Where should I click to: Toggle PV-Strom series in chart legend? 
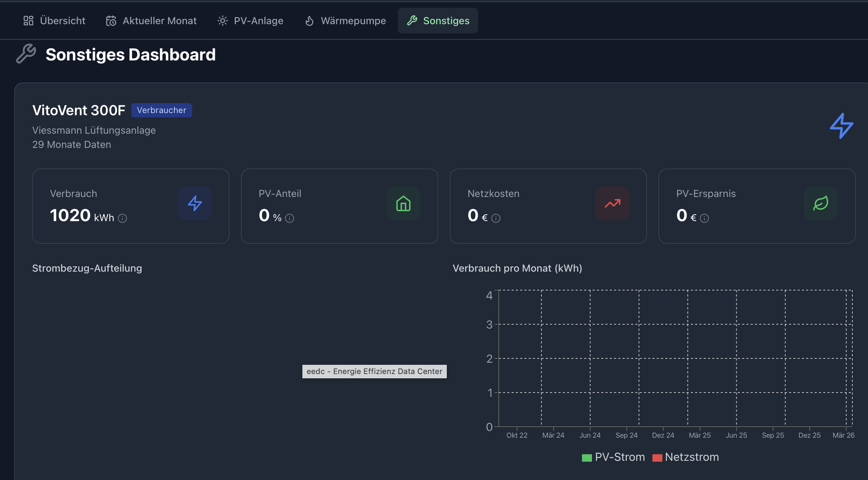pos(613,457)
